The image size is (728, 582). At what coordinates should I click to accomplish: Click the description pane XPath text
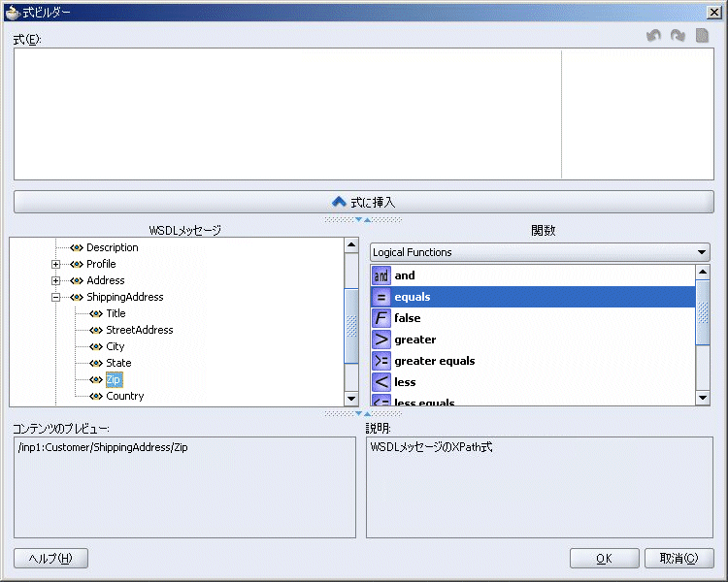(x=431, y=447)
